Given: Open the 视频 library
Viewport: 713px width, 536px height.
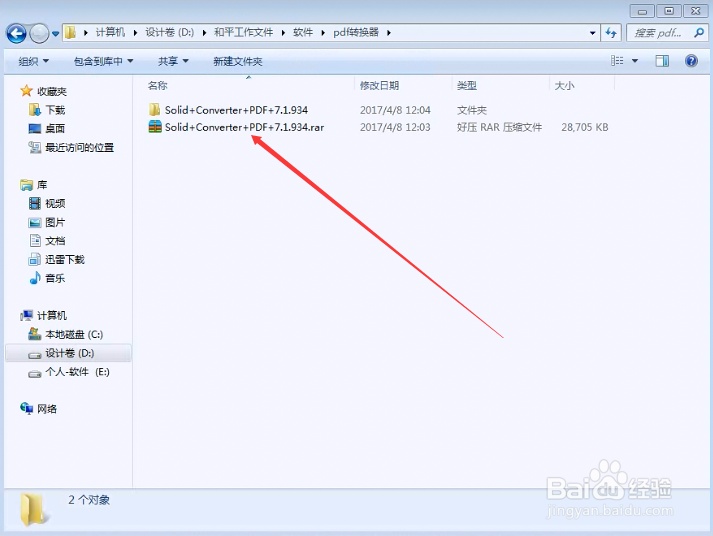Looking at the screenshot, I should [x=55, y=204].
